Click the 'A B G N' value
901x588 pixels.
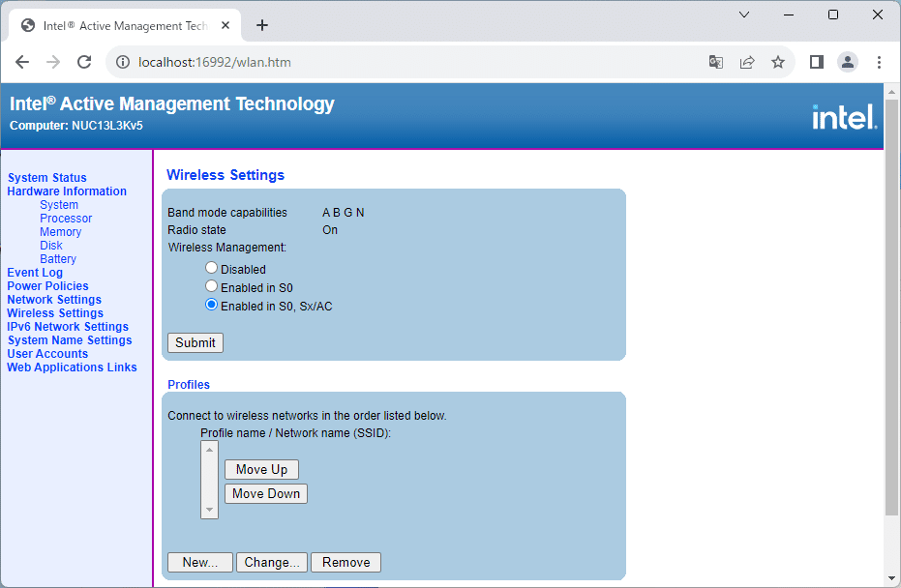[x=343, y=213]
